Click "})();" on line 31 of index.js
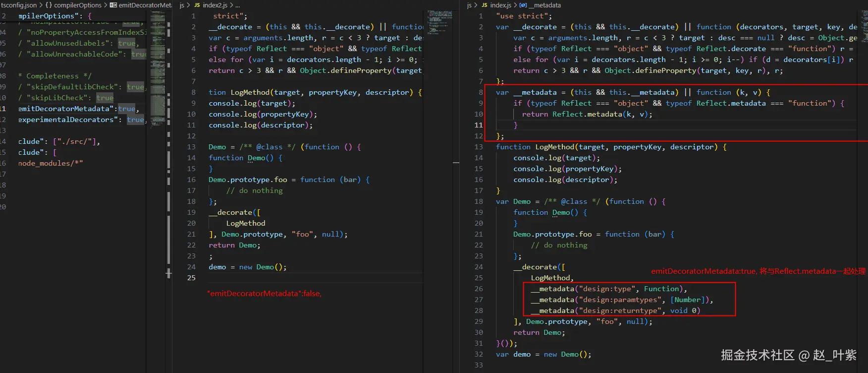This screenshot has width=868, height=373. [x=506, y=343]
